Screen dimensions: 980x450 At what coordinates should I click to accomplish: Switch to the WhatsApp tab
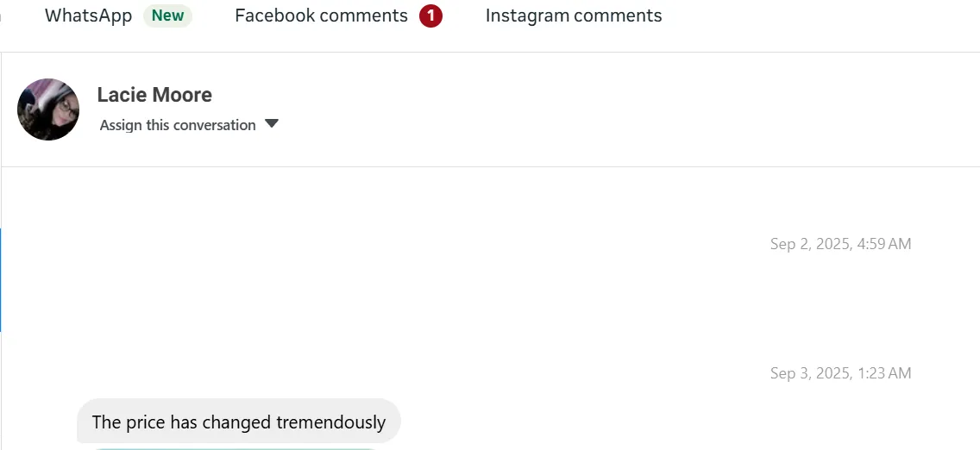tap(88, 16)
